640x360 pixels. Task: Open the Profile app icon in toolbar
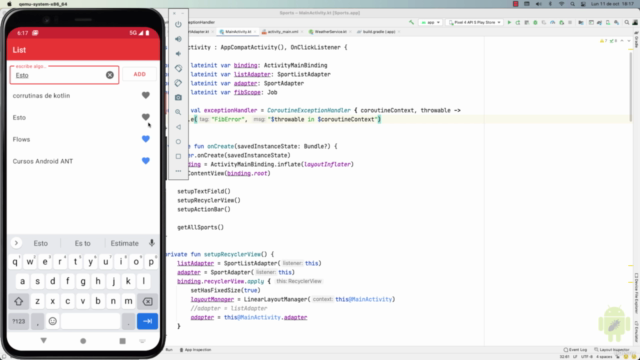553,22
